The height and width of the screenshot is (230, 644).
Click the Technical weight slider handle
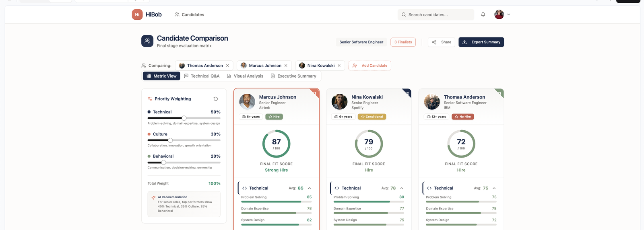[x=184, y=118]
